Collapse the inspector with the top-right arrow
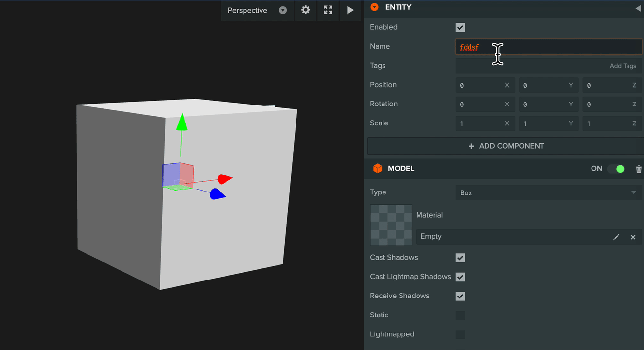Screen dimensions: 644x350 tap(638, 8)
